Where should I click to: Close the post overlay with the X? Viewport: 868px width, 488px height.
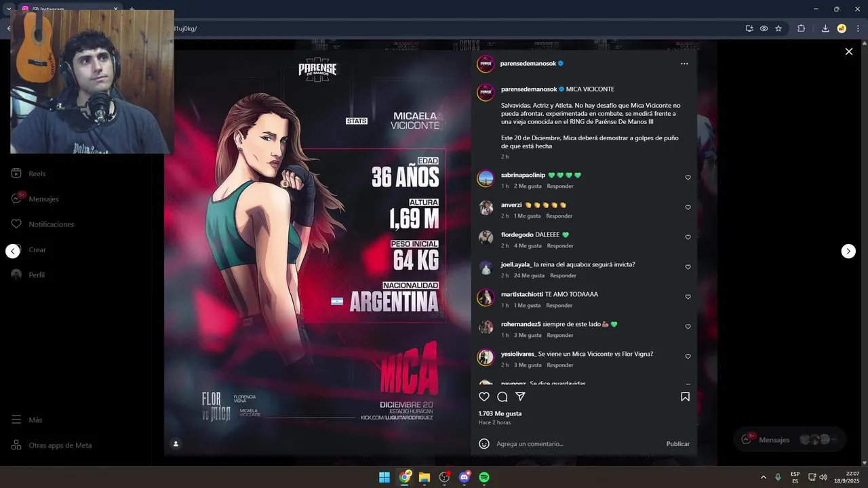point(848,52)
